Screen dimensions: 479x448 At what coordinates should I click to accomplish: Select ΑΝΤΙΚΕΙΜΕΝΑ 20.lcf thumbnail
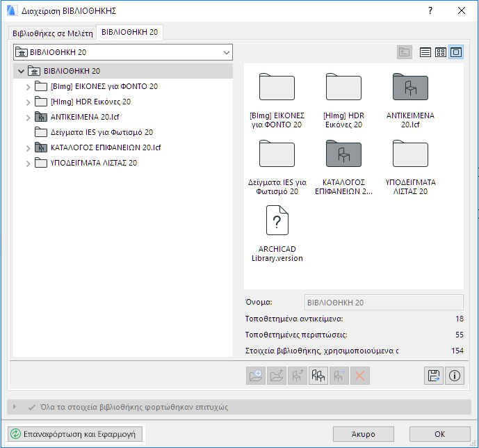410,87
